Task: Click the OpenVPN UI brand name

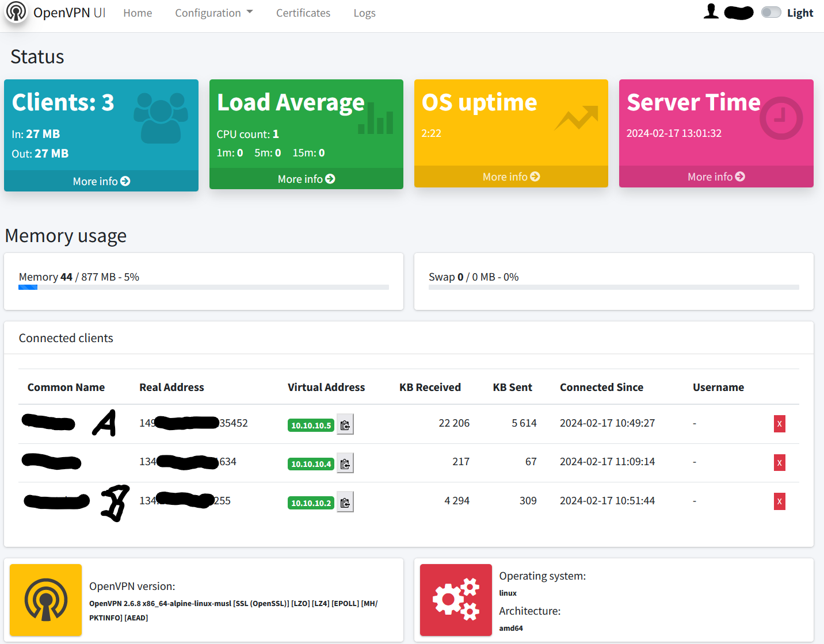Action: pos(70,13)
